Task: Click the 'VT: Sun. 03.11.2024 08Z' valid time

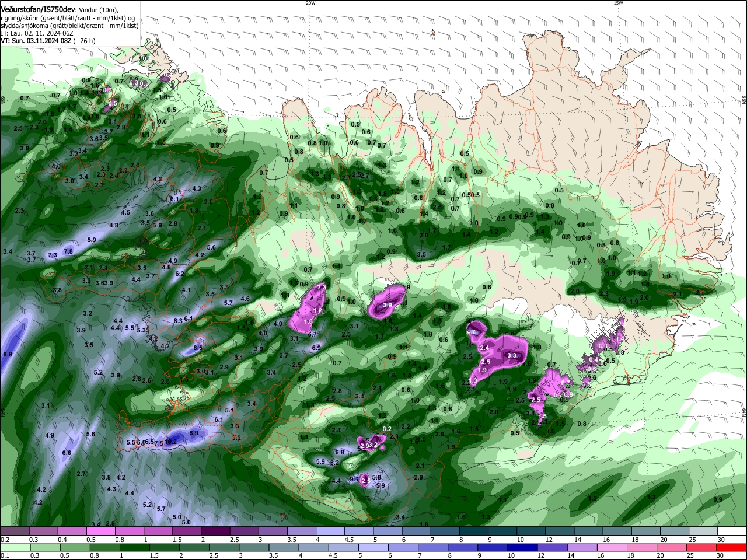Action: [x=36, y=41]
